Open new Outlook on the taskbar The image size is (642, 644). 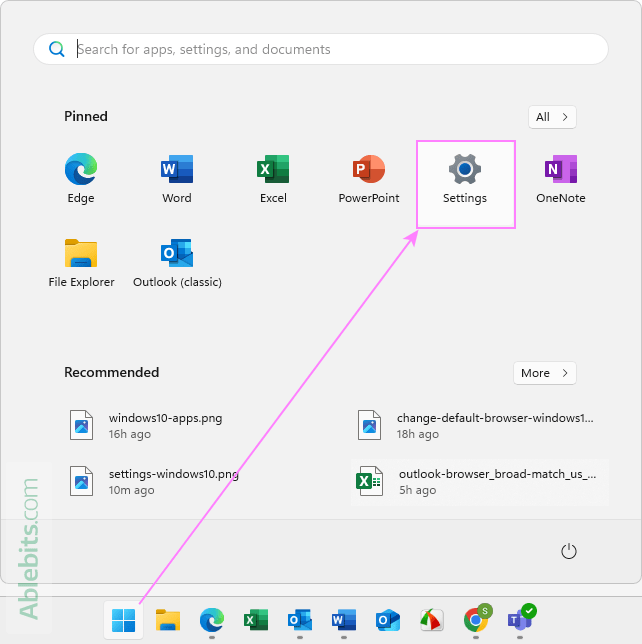pyautogui.click(x=388, y=620)
